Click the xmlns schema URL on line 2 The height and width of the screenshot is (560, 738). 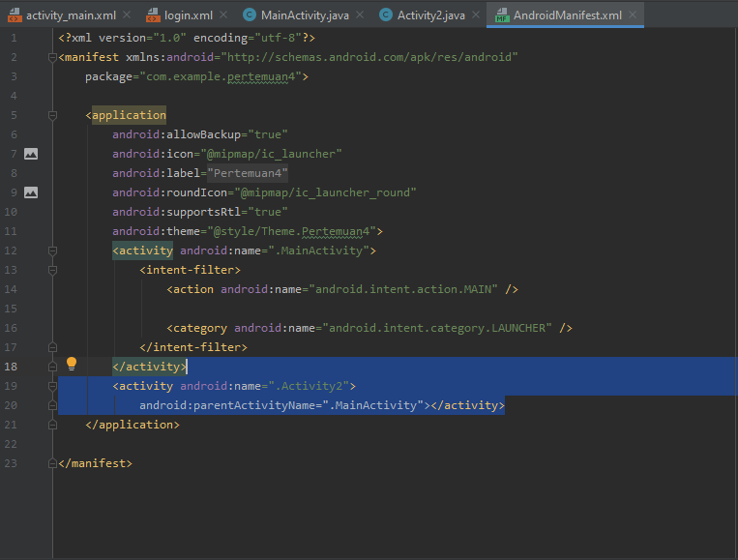tap(369, 57)
